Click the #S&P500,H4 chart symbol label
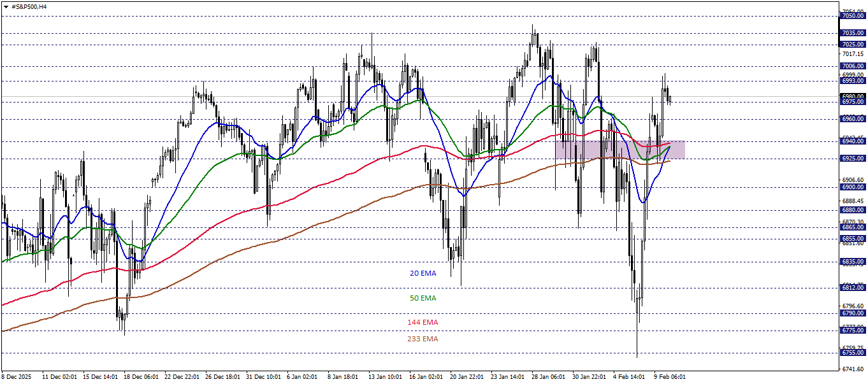The image size is (868, 384). point(31,6)
